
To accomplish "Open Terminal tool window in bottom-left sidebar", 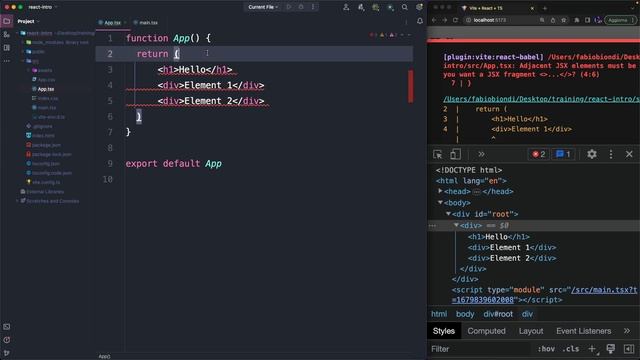I will click(x=7, y=327).
